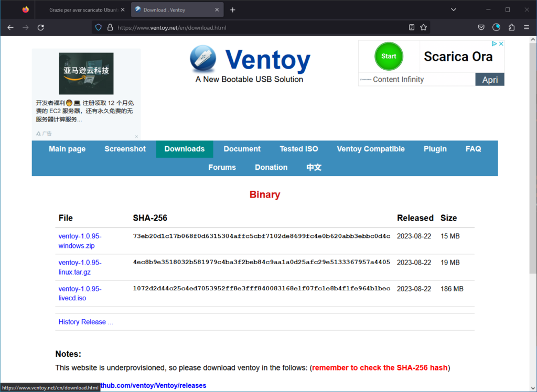
Task: Close the Scarica Ora advertisement
Action: [501, 44]
